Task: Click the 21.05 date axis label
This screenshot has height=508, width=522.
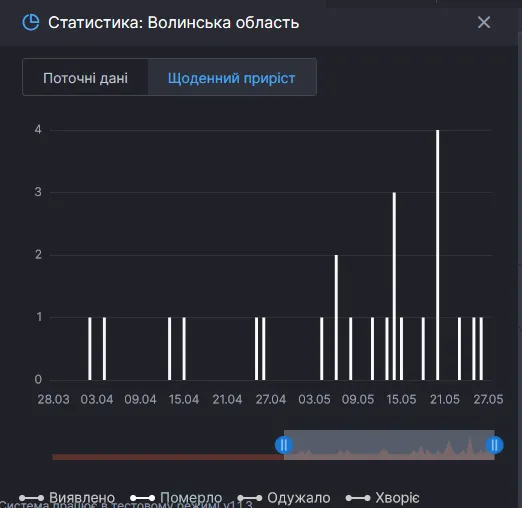Action: [x=445, y=399]
